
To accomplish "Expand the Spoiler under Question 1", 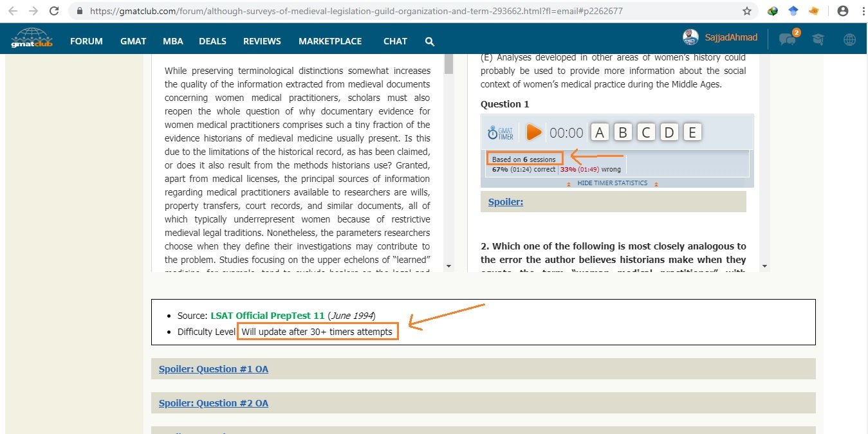I will click(505, 202).
